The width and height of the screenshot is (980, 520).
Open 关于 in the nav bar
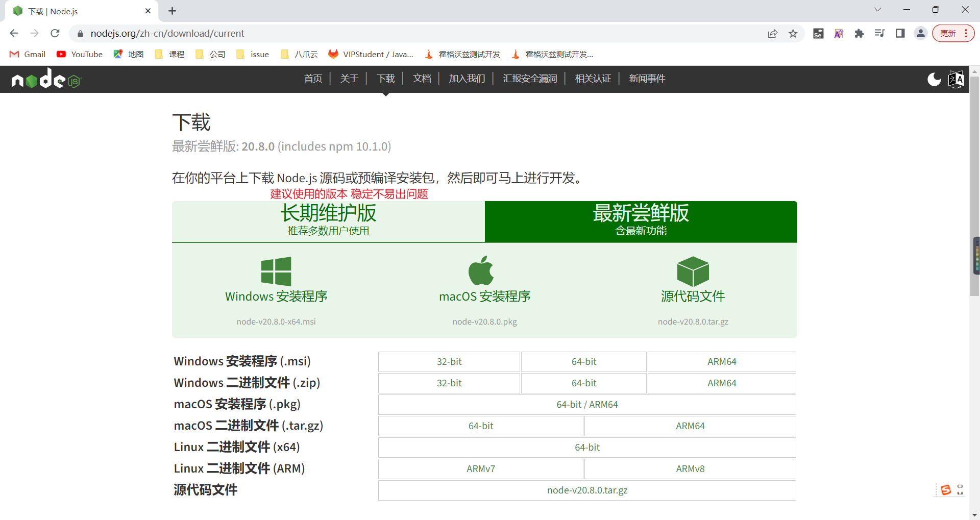(349, 78)
